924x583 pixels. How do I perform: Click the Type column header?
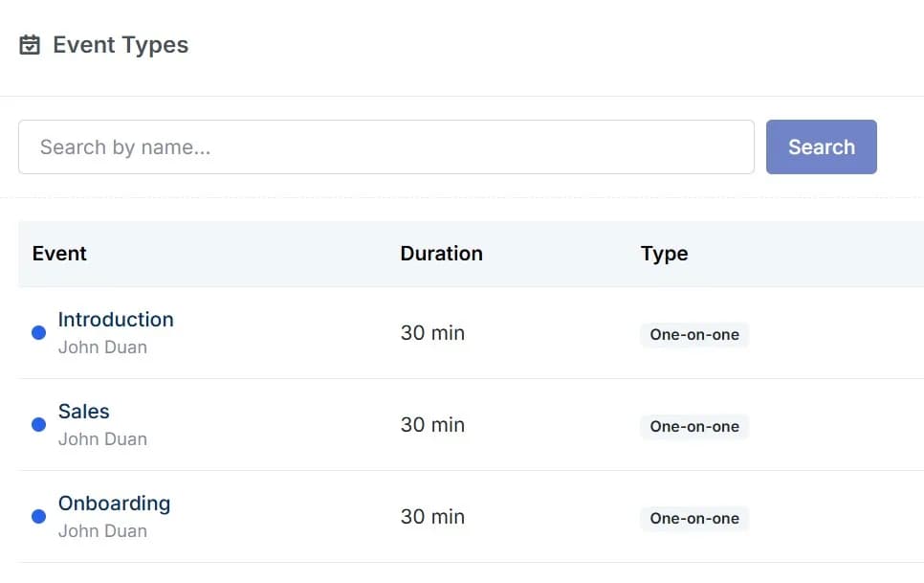click(x=664, y=254)
